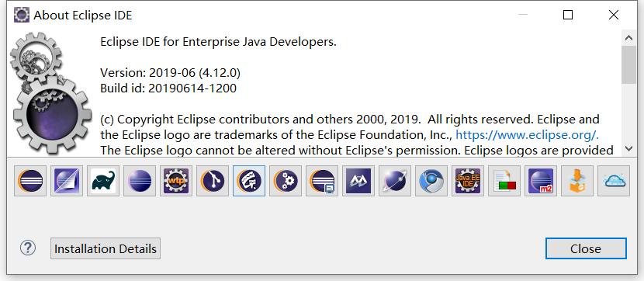Click the 'Build id: 20190614-1200' text
The image size is (644, 281).
[x=168, y=88]
